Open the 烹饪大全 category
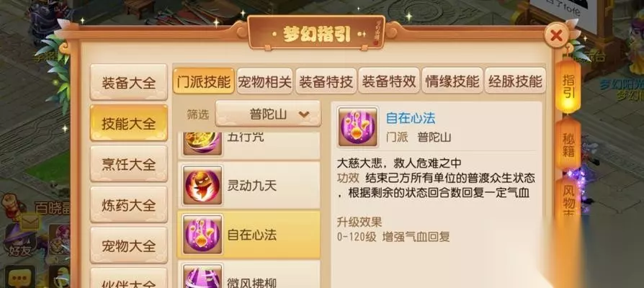 tap(129, 163)
